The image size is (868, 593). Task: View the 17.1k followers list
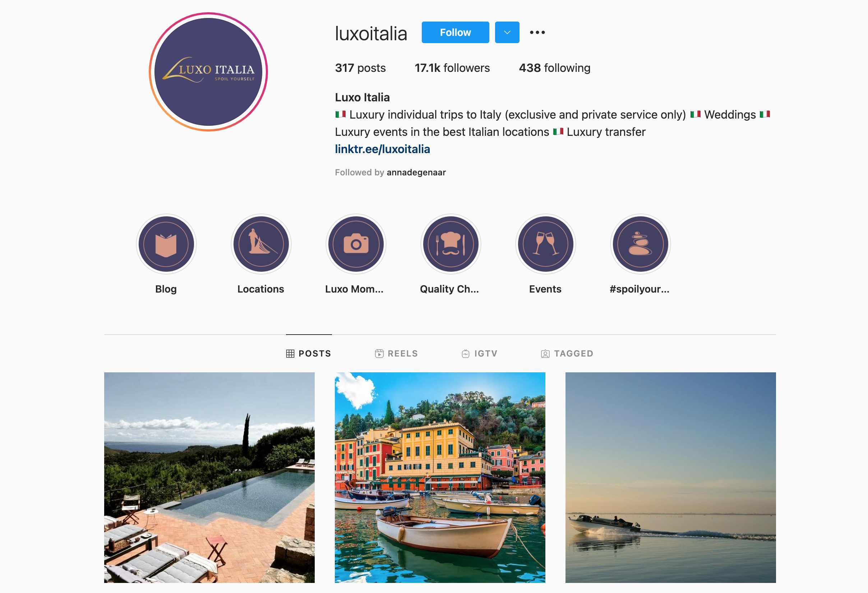click(452, 68)
